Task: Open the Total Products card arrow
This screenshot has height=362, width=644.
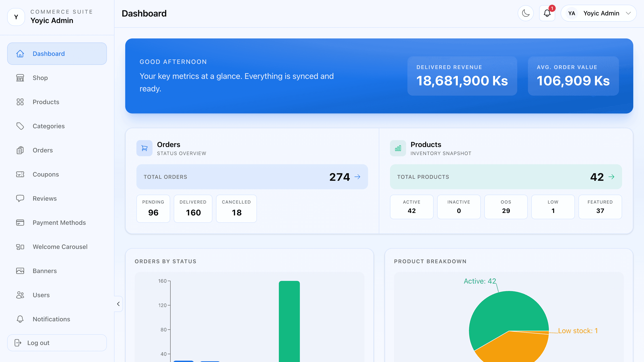Action: pos(612,177)
